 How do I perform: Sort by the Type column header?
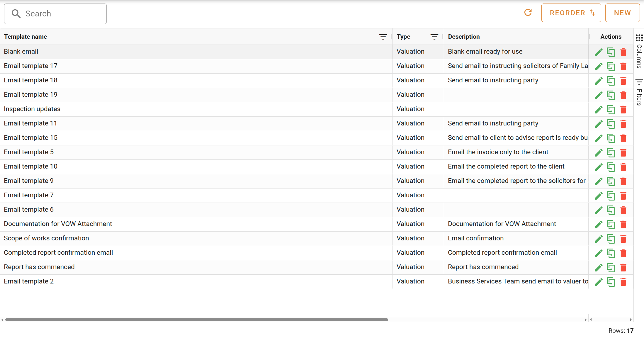click(x=403, y=37)
